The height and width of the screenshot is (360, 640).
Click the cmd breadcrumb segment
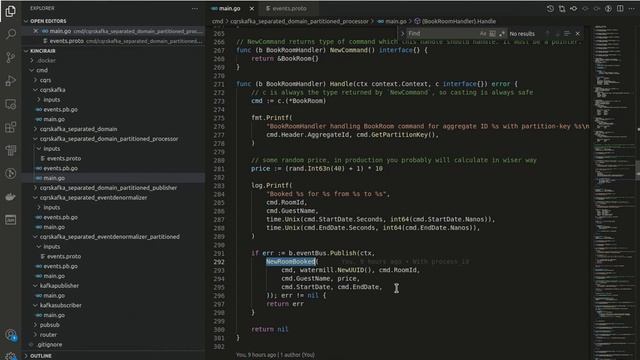218,21
